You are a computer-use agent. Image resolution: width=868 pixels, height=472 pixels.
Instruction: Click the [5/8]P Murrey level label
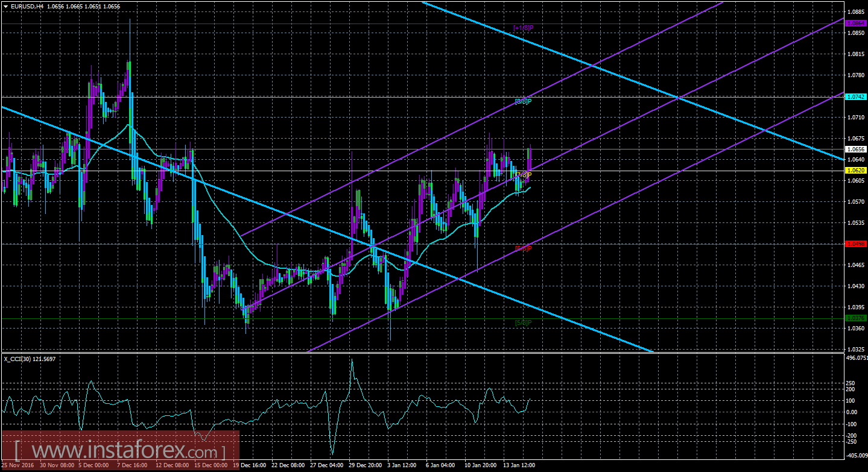coord(523,322)
